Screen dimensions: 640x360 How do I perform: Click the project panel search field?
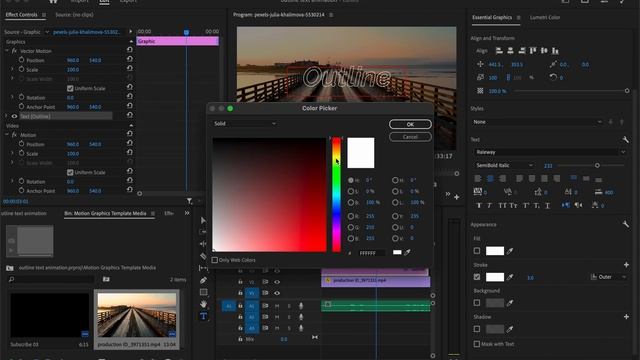51,279
